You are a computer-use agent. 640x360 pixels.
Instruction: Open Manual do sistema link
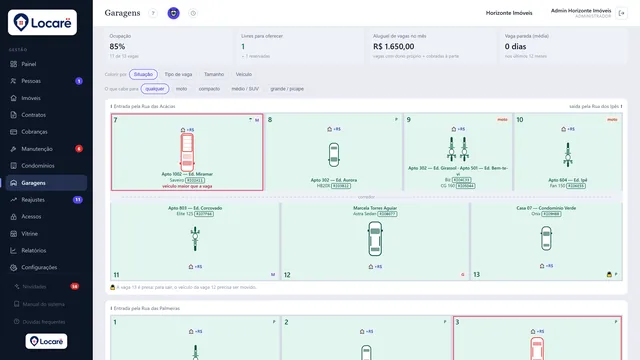[40, 304]
